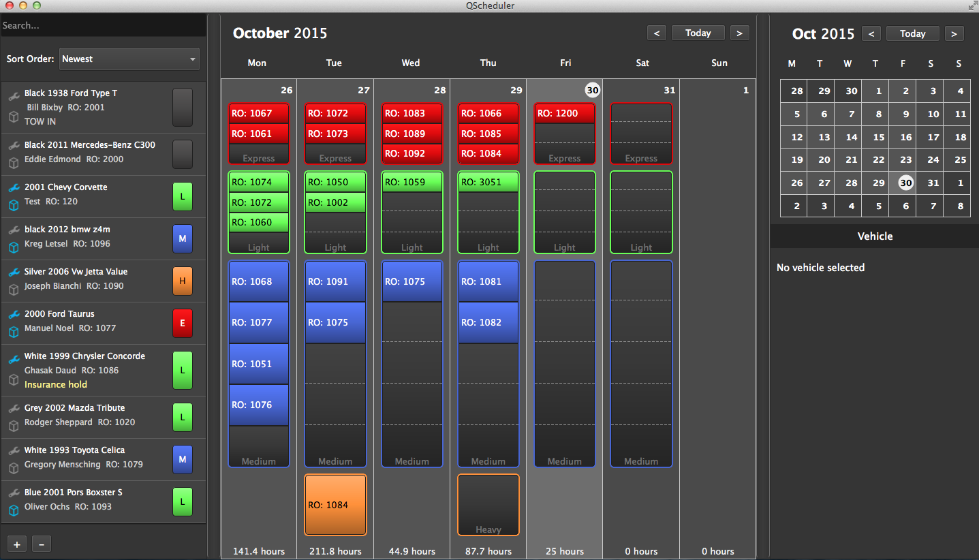The height and width of the screenshot is (560, 979).
Task: Remove vehicle using the minus button
Action: pos(42,544)
